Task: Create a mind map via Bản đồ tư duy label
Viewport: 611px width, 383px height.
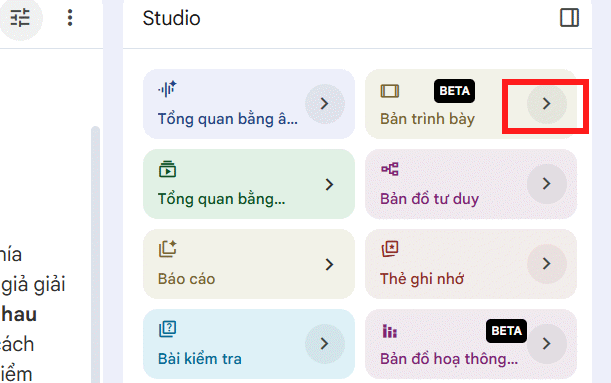Action: (x=429, y=199)
